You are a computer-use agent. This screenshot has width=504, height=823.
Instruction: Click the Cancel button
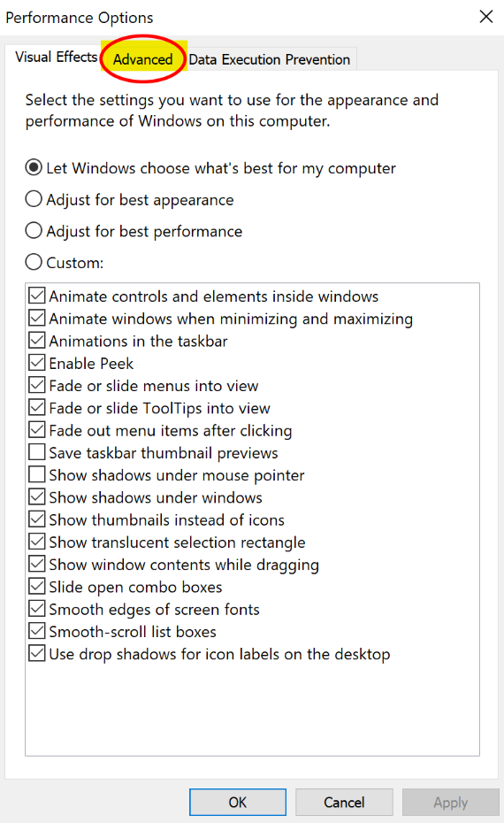pos(344,802)
